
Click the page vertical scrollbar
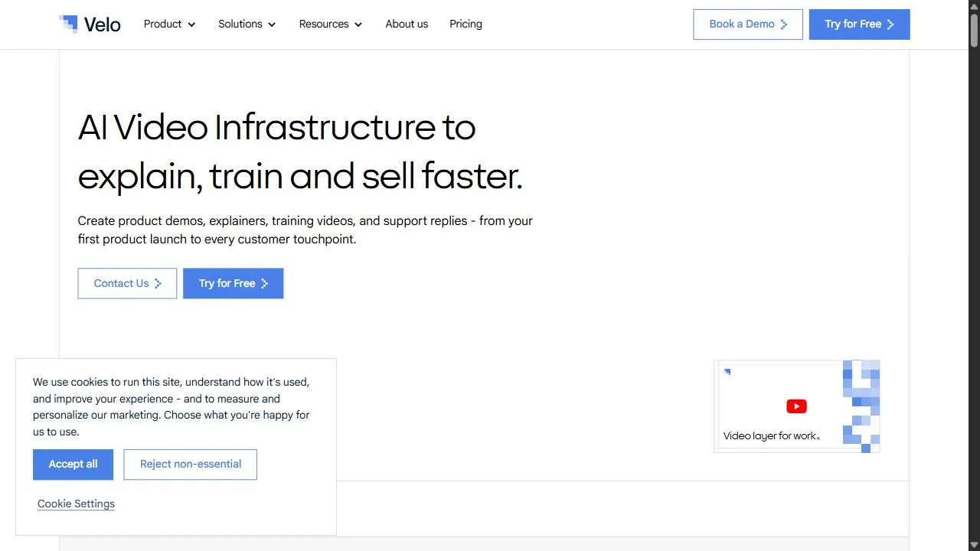pos(974,31)
